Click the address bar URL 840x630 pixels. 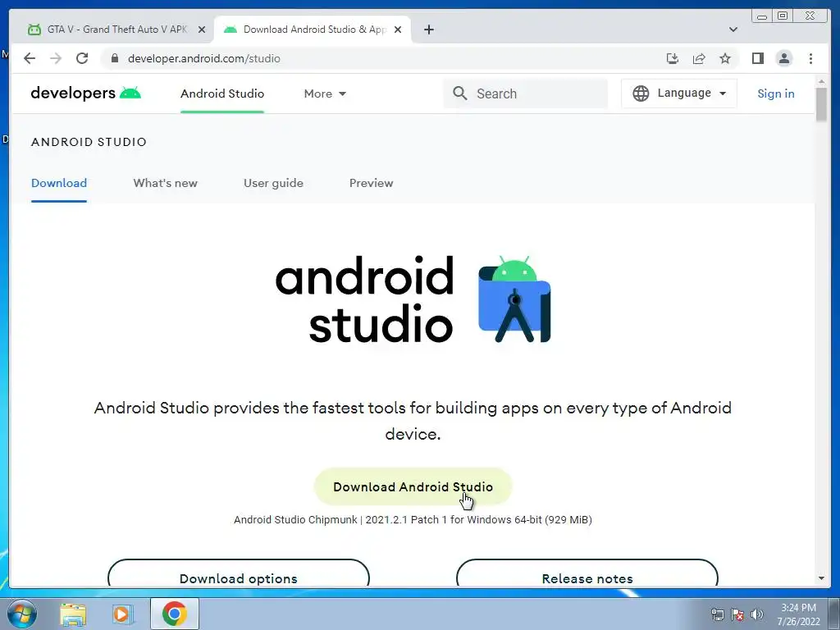[x=203, y=58]
